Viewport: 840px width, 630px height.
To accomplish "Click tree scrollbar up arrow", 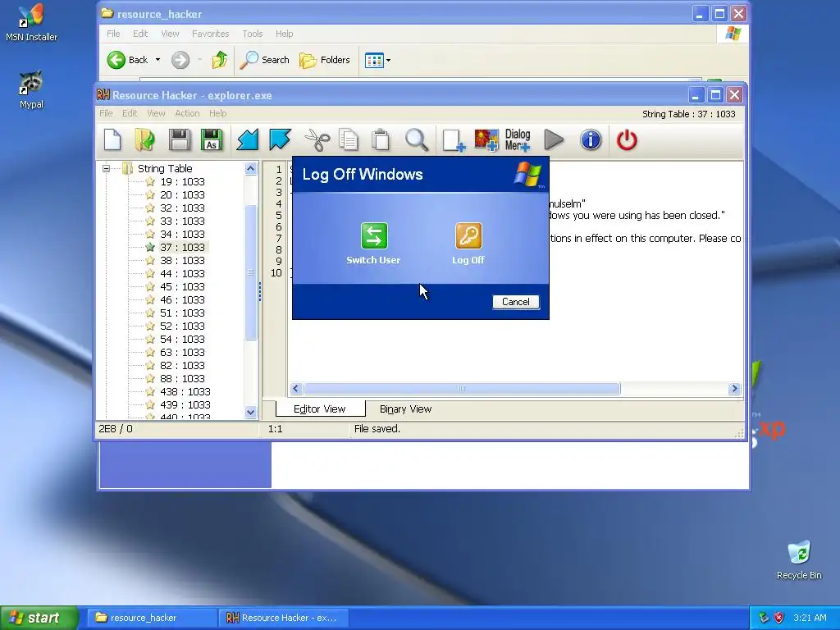I will pyautogui.click(x=250, y=169).
